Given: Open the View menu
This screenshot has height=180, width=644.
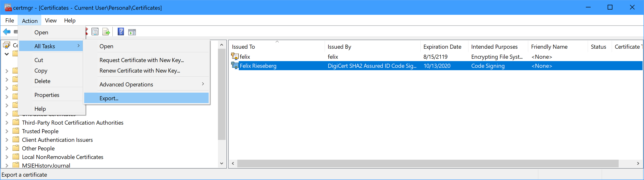Looking at the screenshot, I should (x=51, y=21).
